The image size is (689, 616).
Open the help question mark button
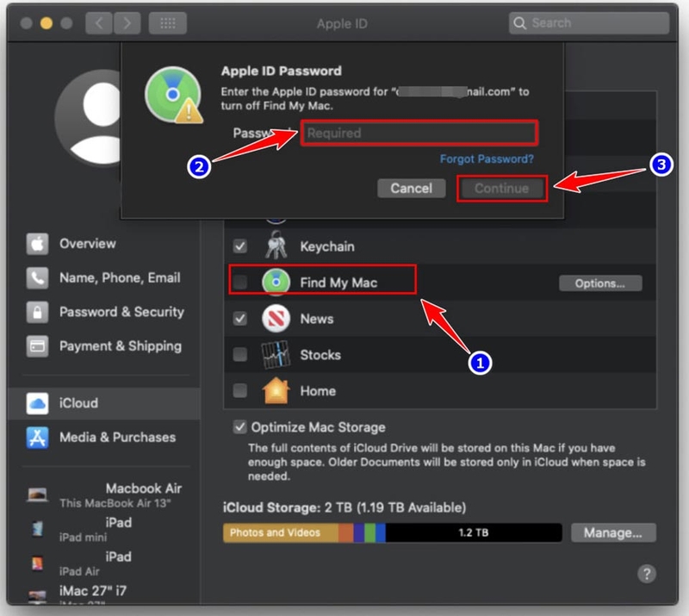[x=647, y=573]
